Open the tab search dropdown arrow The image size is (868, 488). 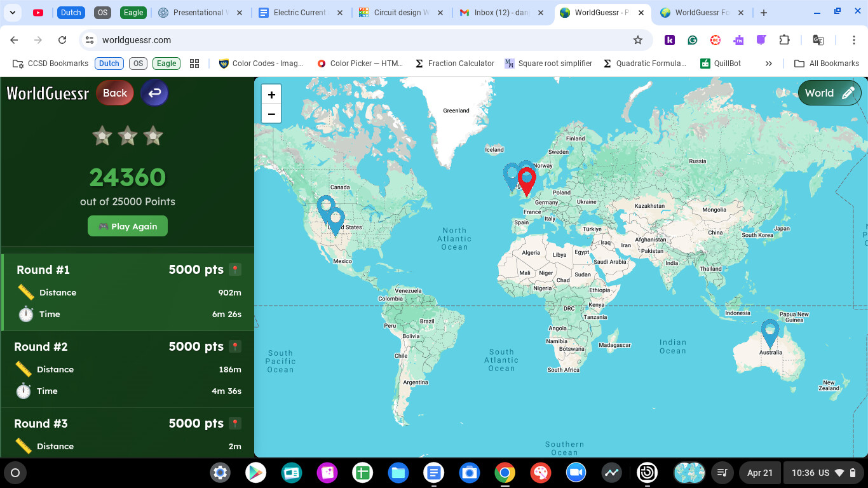pyautogui.click(x=12, y=13)
